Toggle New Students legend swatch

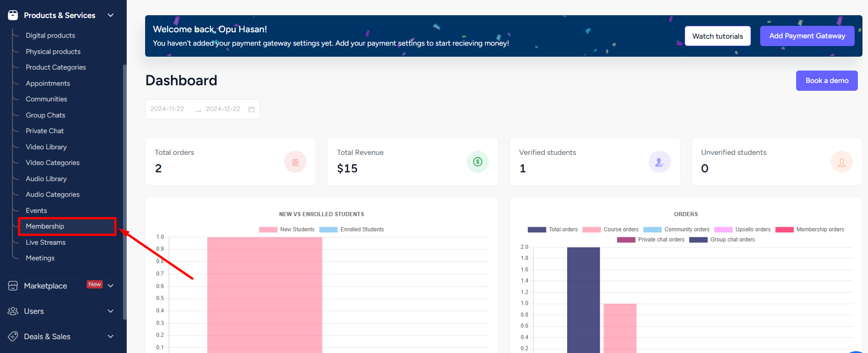click(x=268, y=229)
